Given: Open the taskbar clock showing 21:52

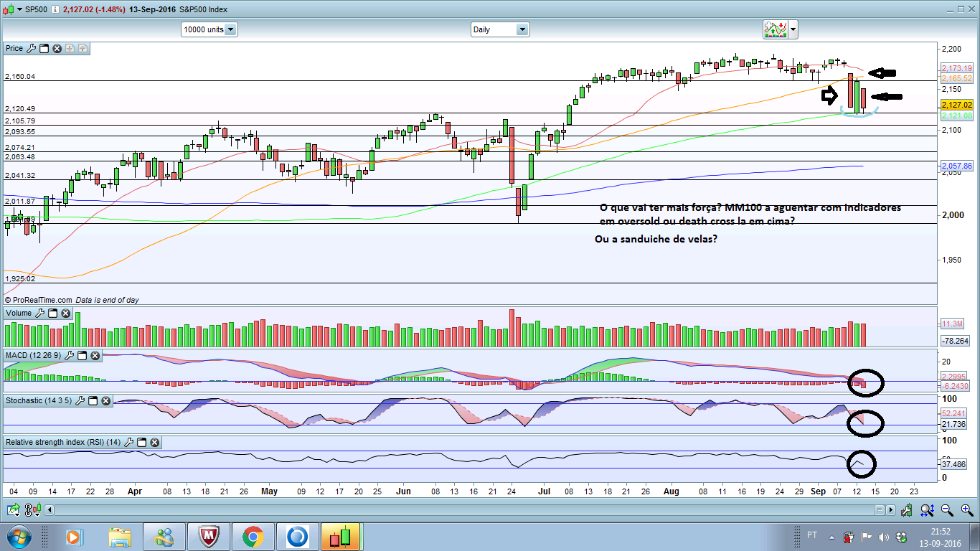Looking at the screenshot, I should pyautogui.click(x=939, y=537).
